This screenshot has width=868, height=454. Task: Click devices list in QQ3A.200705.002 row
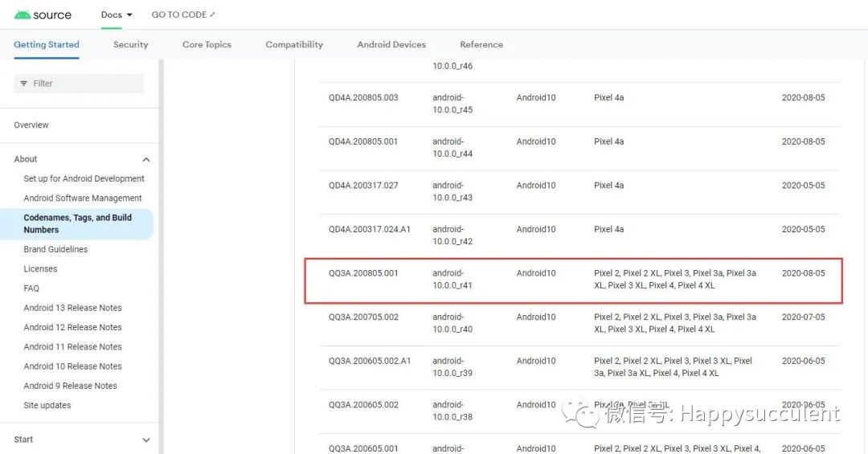point(675,323)
